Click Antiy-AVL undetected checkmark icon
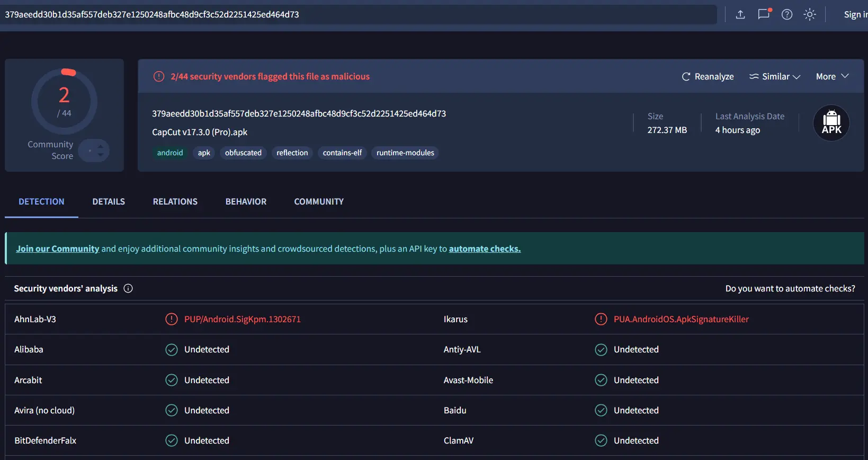The image size is (868, 460). pyautogui.click(x=601, y=350)
